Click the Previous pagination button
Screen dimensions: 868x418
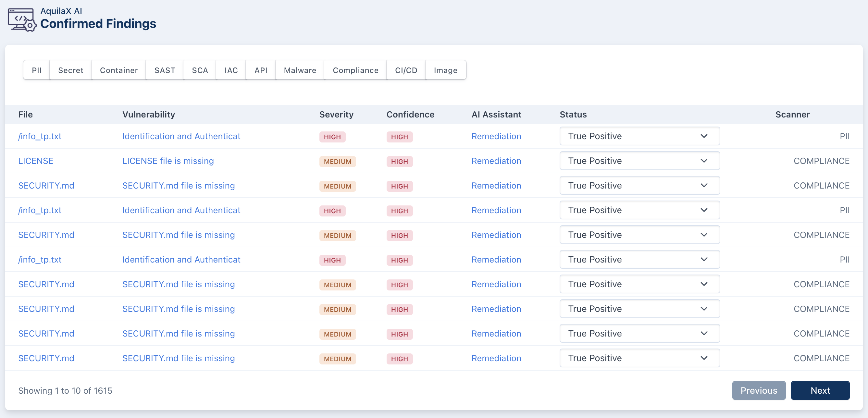(759, 390)
